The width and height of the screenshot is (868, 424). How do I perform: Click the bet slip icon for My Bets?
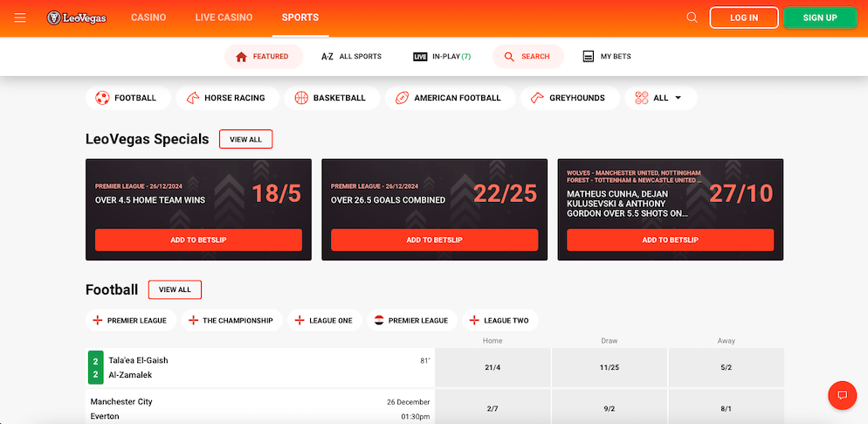click(589, 57)
